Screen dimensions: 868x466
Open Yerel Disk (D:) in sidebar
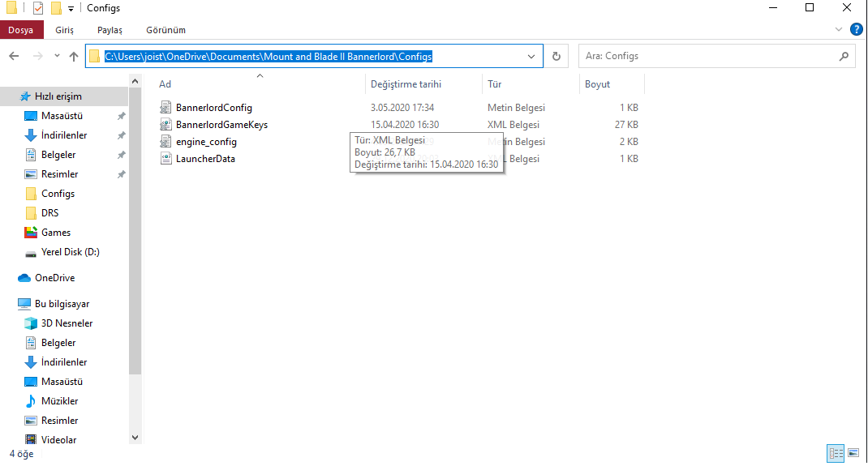point(70,252)
